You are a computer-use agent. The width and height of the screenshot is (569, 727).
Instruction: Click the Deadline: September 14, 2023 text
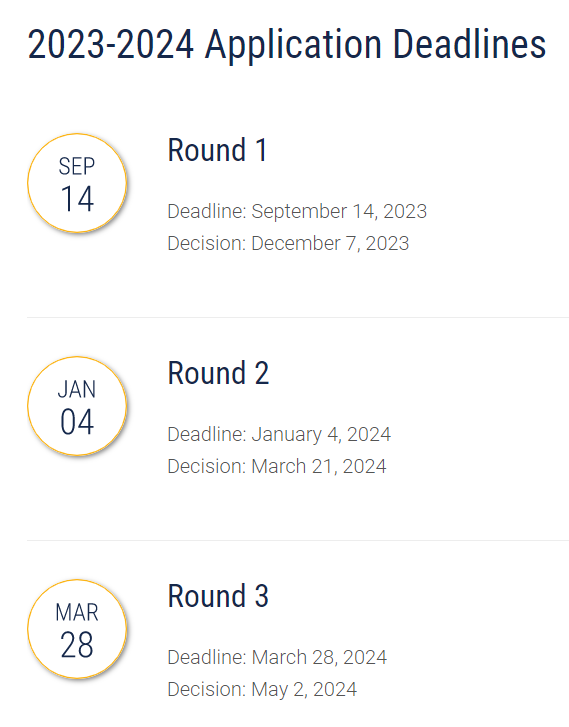[x=297, y=211]
